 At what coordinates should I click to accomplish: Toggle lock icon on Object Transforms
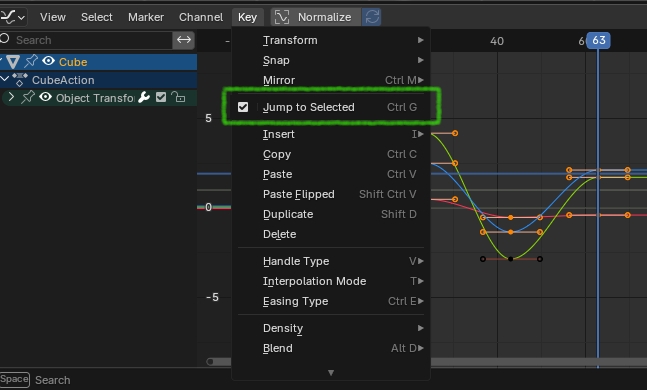(x=178, y=97)
